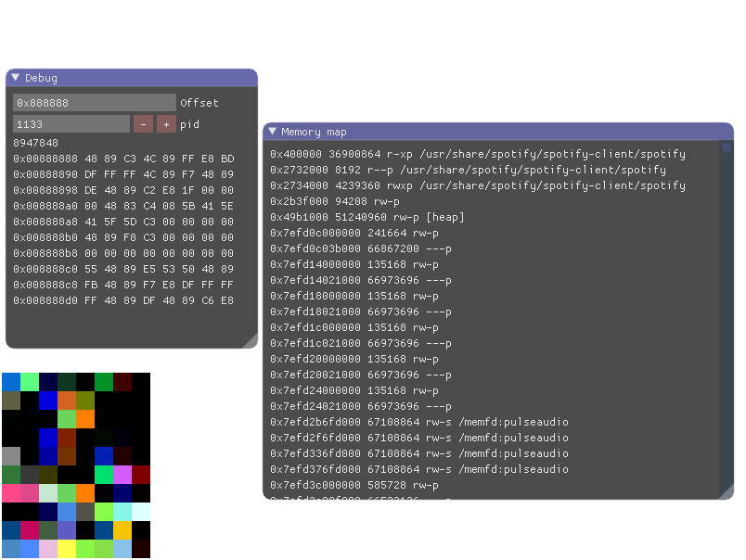Select hex row 0x00888888

(x=123, y=159)
